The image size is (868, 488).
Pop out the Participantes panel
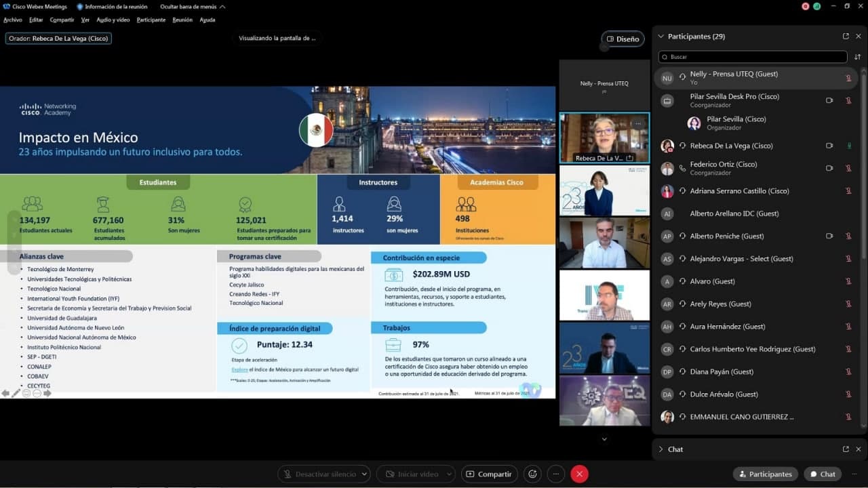[846, 37]
